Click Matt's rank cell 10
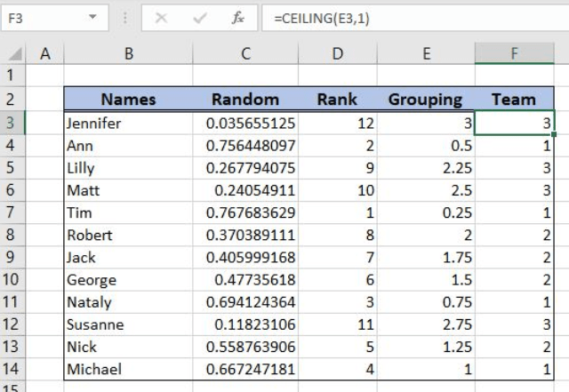Screen dimensions: 569x392 (x=338, y=190)
